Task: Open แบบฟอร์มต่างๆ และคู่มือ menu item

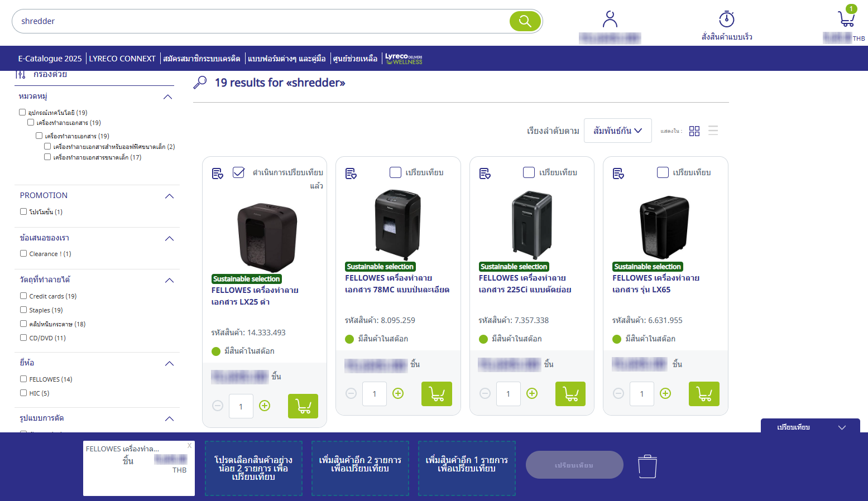Action: coord(286,59)
